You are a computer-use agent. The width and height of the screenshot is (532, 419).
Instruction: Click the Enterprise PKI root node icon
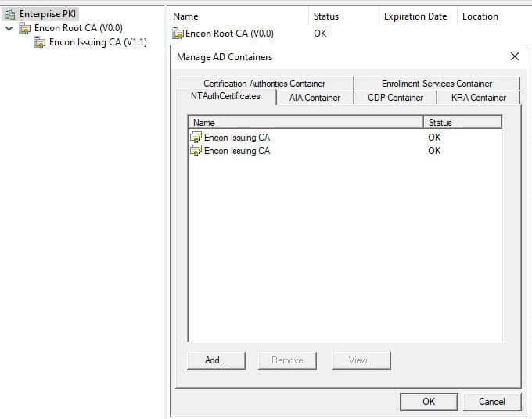tap(10, 14)
